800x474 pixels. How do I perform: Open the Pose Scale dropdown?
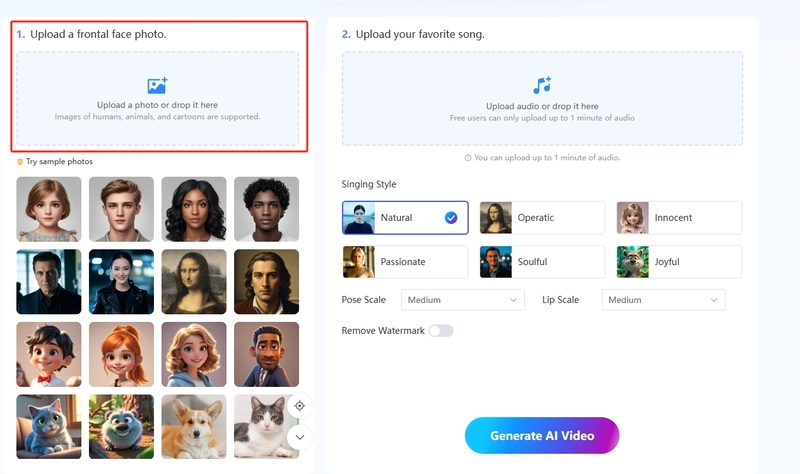point(462,300)
